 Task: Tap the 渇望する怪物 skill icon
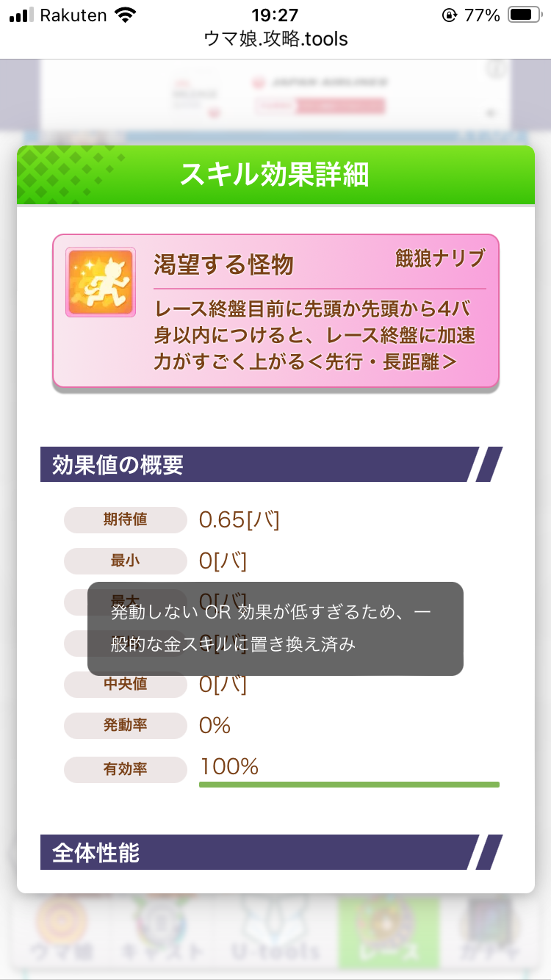pos(101,282)
